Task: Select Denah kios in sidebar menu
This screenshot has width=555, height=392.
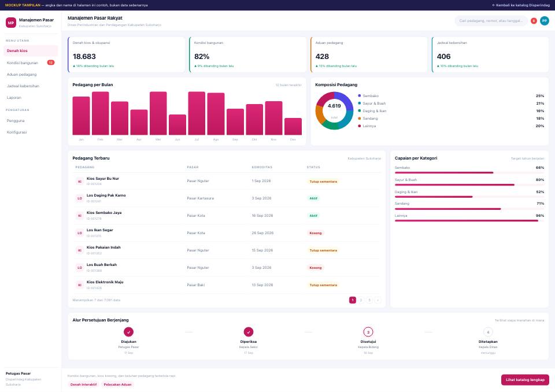Action: [x=31, y=51]
